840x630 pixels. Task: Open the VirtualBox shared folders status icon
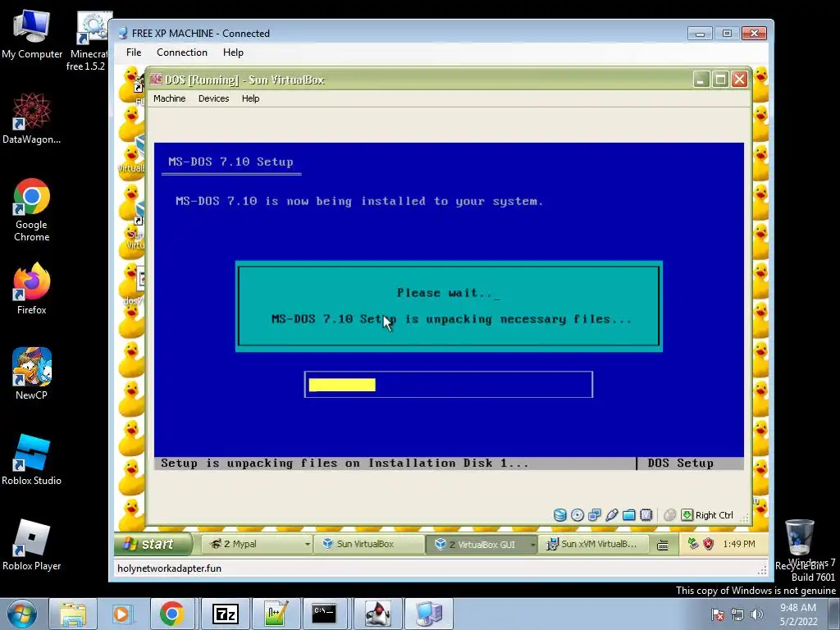point(629,515)
